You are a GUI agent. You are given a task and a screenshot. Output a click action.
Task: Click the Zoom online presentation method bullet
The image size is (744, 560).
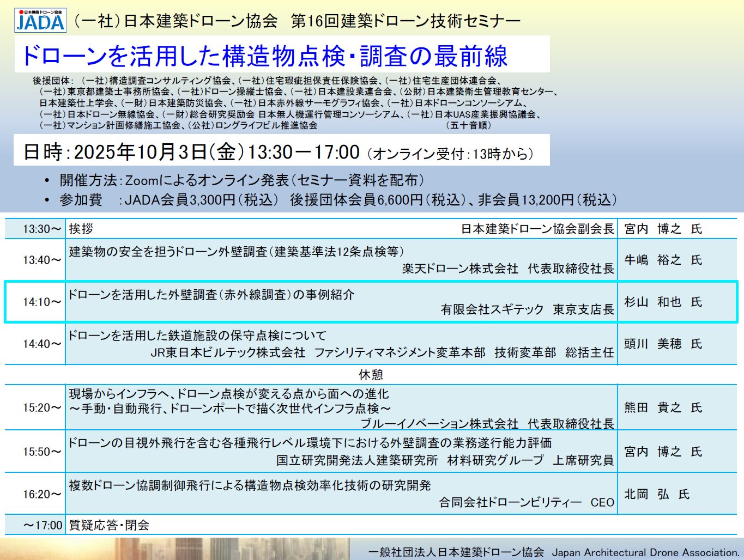point(242,180)
